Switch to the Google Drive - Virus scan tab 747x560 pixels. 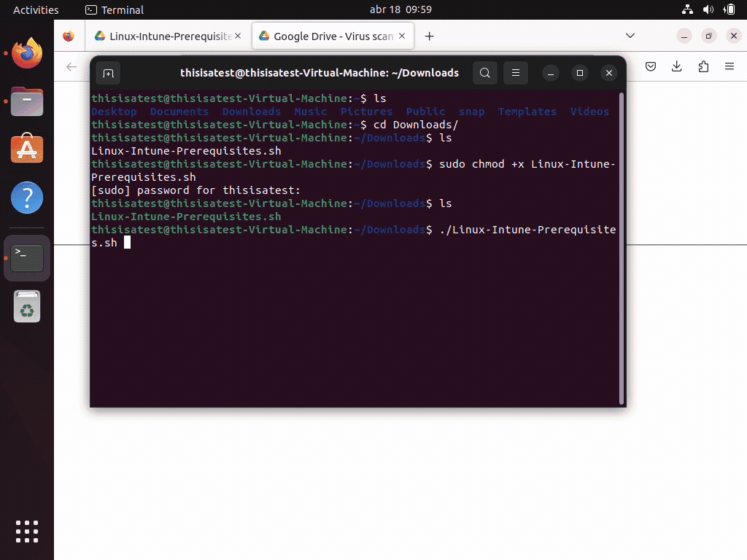pos(328,35)
